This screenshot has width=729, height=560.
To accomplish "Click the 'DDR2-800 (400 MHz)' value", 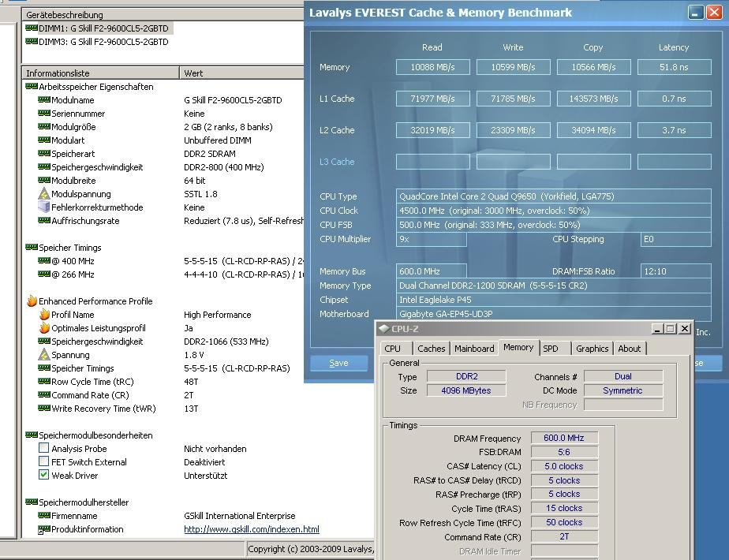I will tap(224, 167).
